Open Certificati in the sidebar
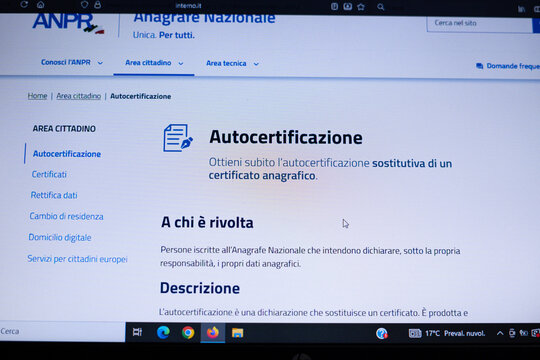540x360 pixels. [x=49, y=174]
